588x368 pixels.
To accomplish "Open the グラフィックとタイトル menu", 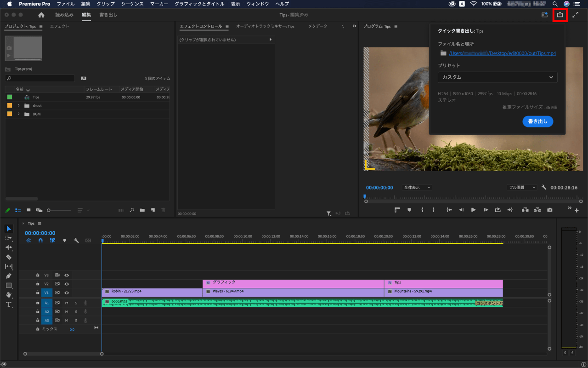I will pyautogui.click(x=200, y=4).
